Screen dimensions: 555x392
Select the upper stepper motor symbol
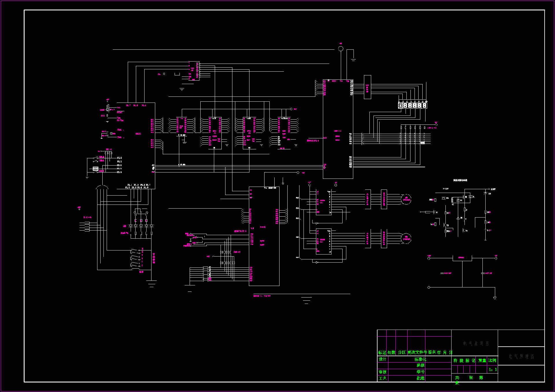coord(406,199)
